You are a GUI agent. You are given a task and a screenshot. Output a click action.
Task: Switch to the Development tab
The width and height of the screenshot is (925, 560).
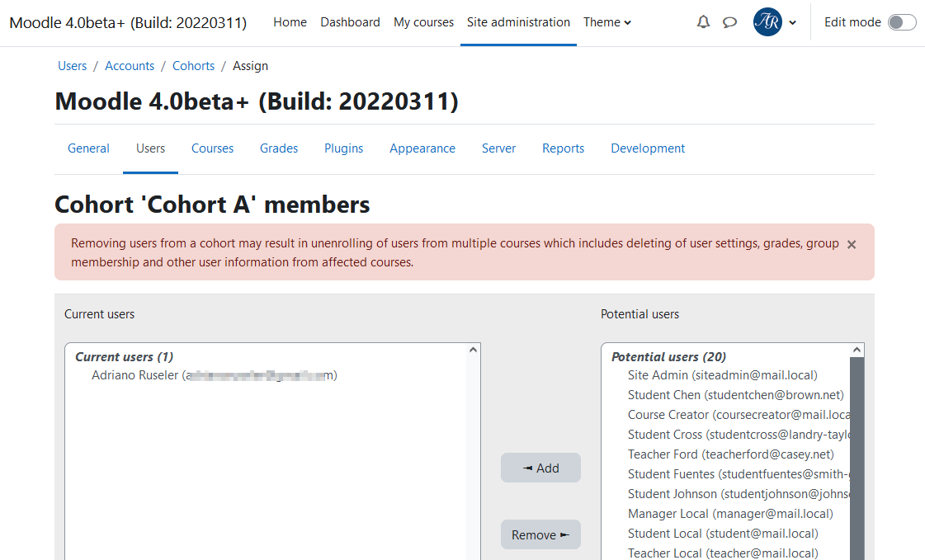click(x=648, y=148)
